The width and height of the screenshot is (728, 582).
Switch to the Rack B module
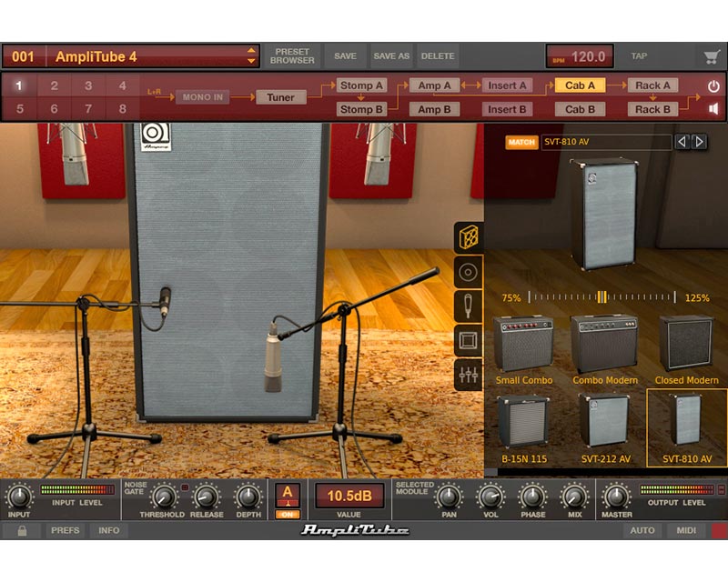[652, 109]
